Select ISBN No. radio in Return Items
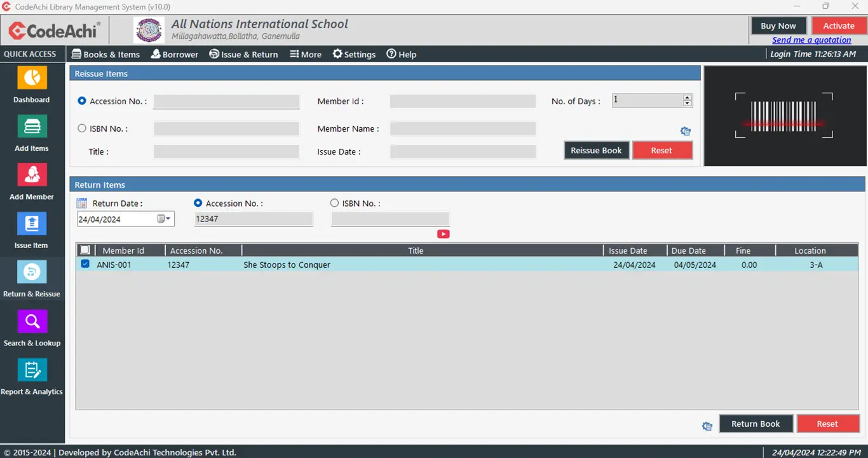The width and height of the screenshot is (868, 458). 335,204
